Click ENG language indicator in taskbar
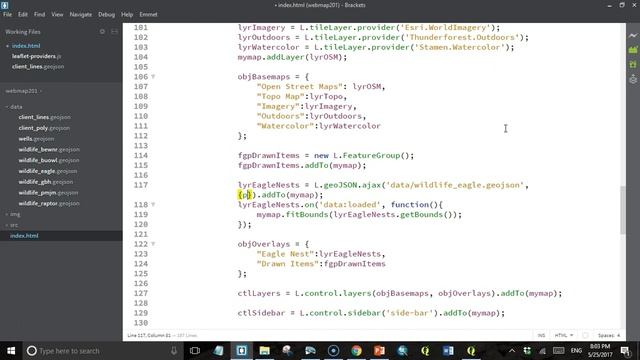 point(576,351)
